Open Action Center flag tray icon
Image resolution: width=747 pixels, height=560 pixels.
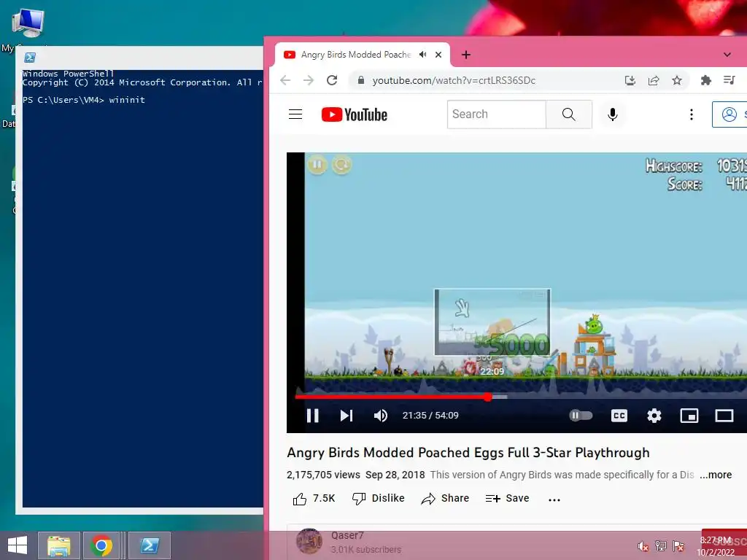[x=678, y=546]
